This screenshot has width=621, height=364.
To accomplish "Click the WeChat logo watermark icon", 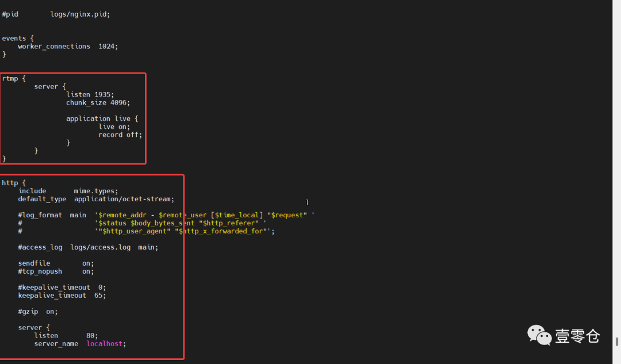I will (x=539, y=335).
